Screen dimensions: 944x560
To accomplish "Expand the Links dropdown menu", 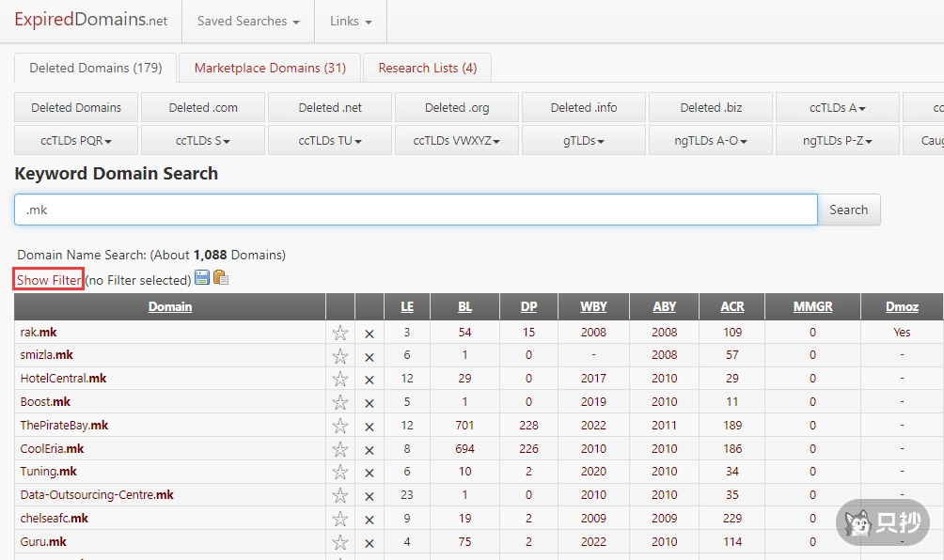I will (350, 21).
